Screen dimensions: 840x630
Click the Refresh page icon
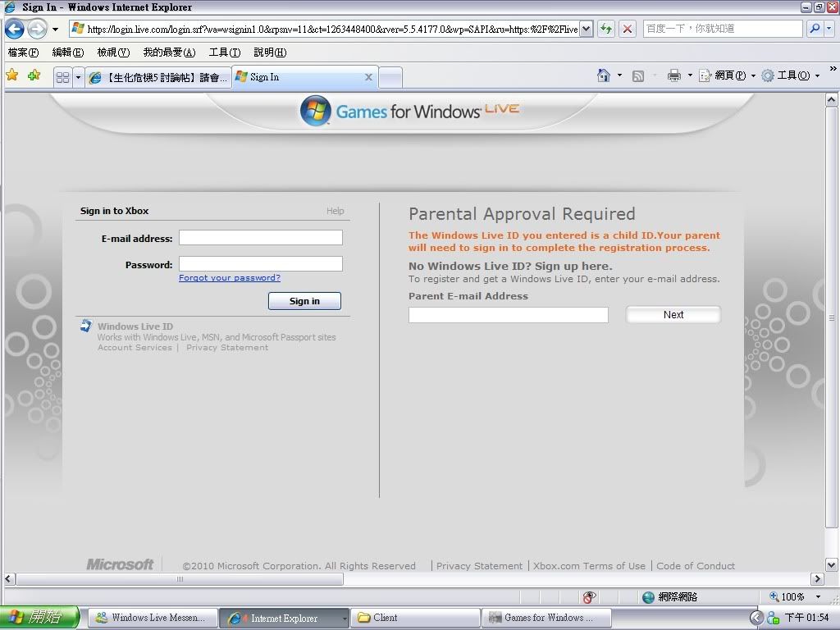(x=606, y=29)
